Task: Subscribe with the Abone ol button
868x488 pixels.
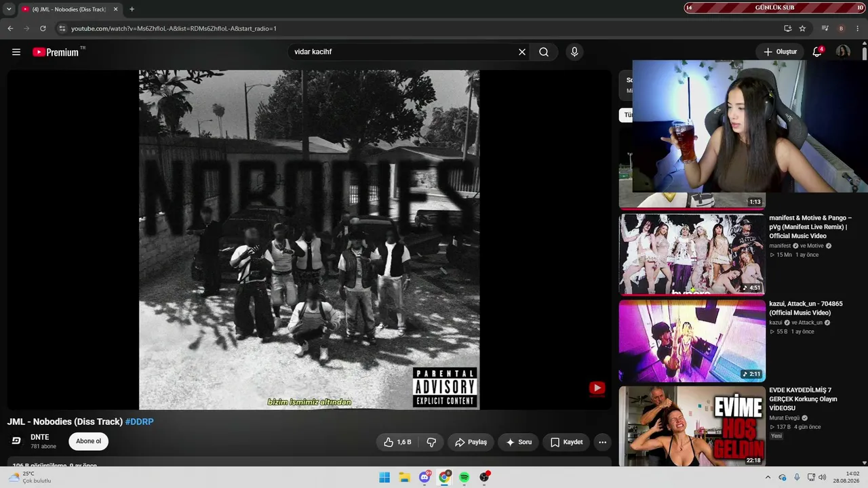Action: [88, 441]
